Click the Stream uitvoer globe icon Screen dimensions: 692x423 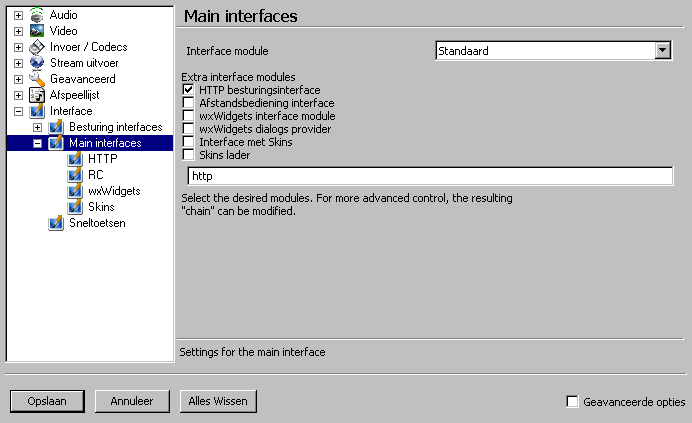point(37,63)
